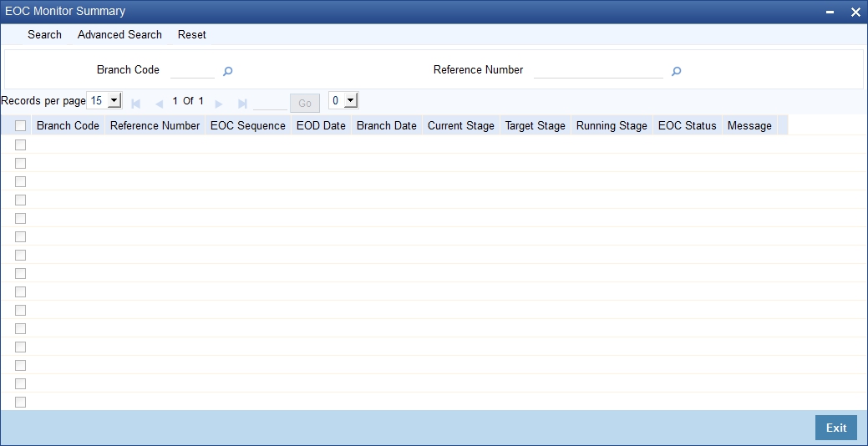Screen dimensions: 868x446
Task: Click the EOC Status column header
Action: coord(688,125)
